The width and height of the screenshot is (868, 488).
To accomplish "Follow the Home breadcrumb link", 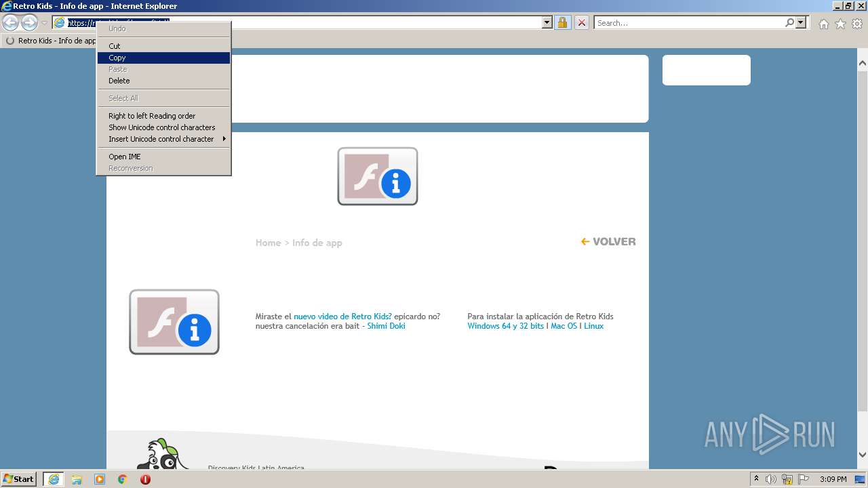I will (x=268, y=243).
